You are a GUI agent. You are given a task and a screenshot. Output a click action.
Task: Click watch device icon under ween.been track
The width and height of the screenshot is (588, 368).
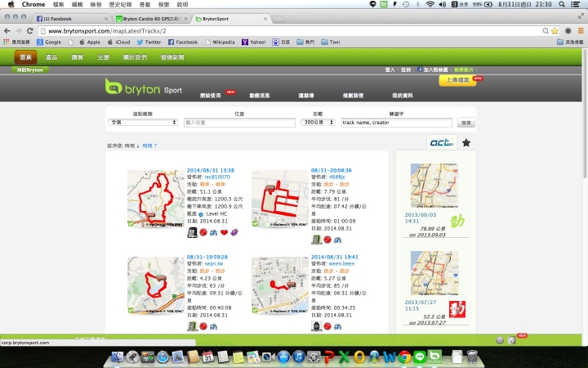pyautogui.click(x=316, y=326)
